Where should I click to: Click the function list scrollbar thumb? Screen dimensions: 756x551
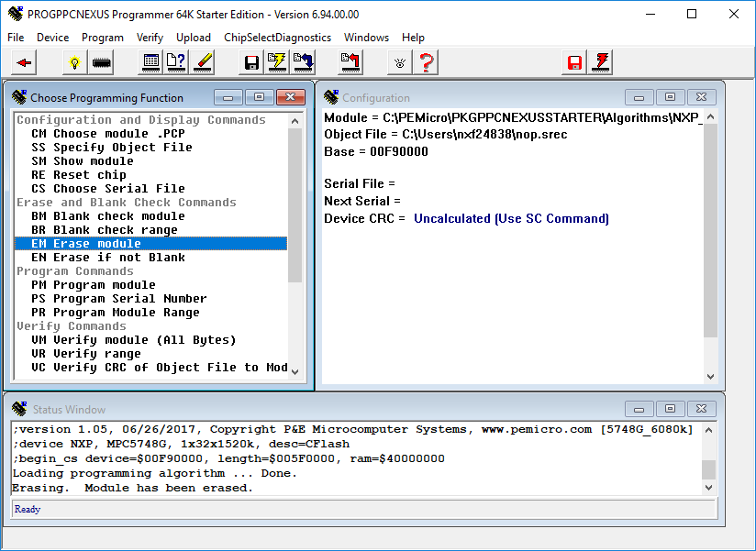point(295,205)
